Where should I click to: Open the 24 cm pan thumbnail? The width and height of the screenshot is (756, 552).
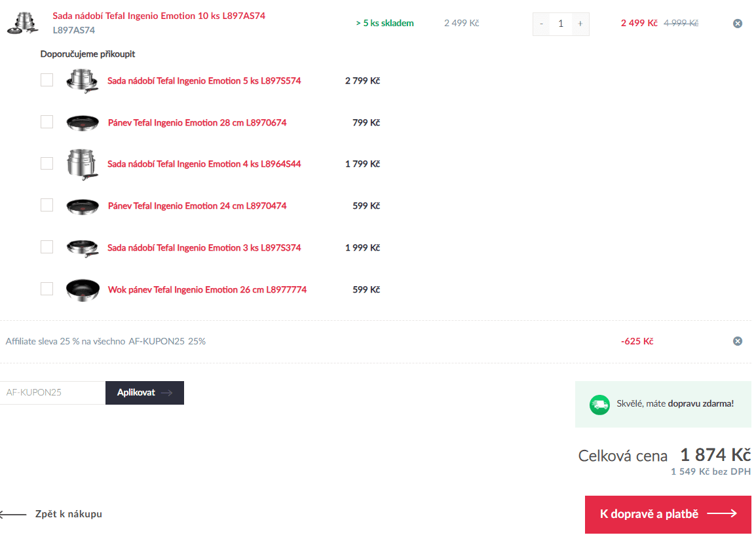pos(83,206)
